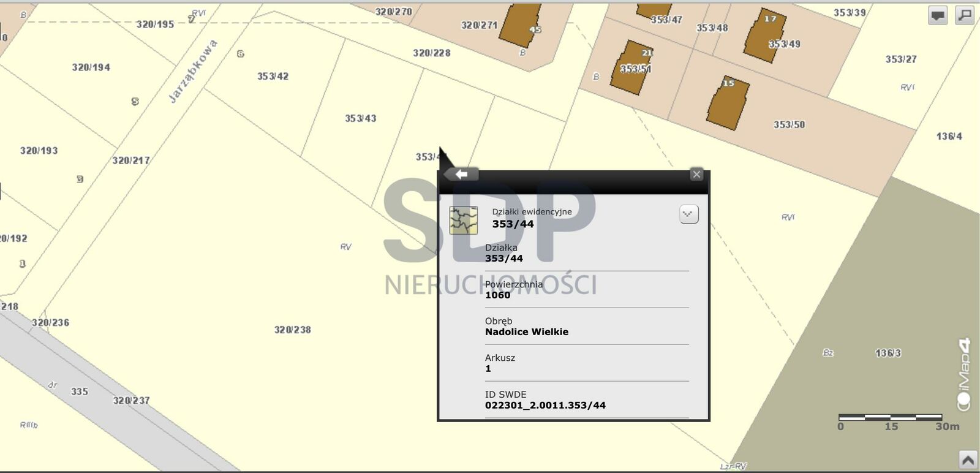This screenshot has height=473, width=980.
Task: Click the back arrow in the popup header
Action: coord(461,175)
